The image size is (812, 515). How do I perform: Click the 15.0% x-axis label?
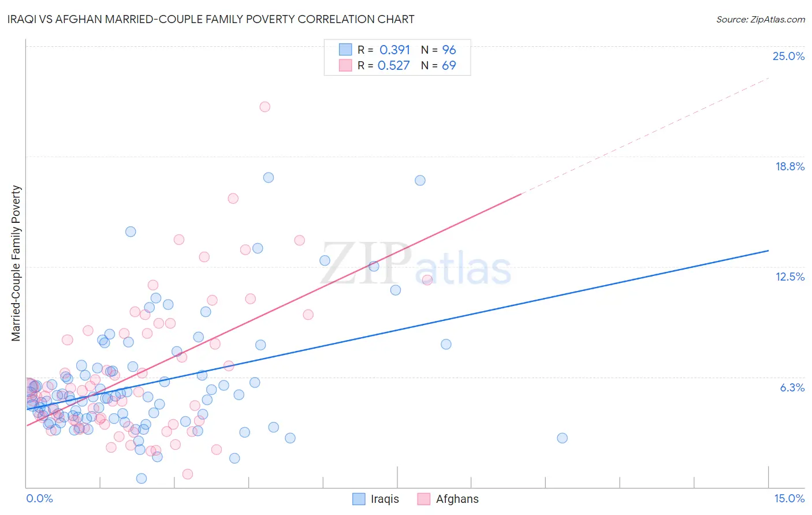pyautogui.click(x=789, y=499)
